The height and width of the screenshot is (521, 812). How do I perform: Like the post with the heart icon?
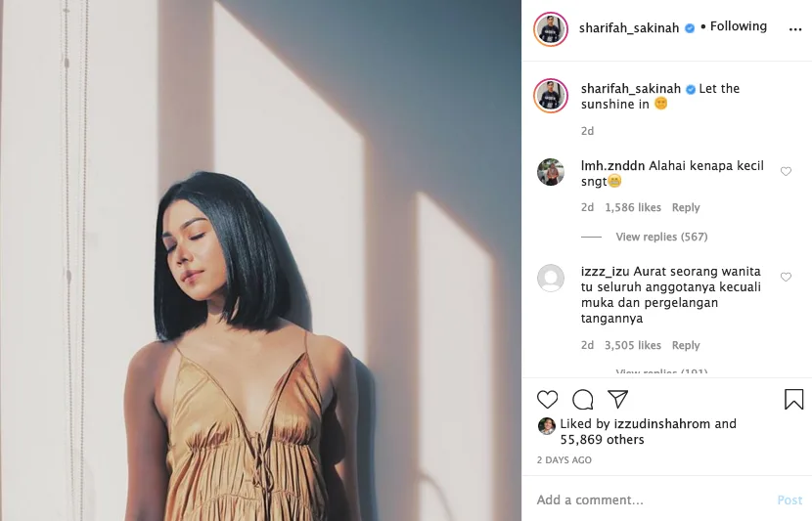pos(548,400)
